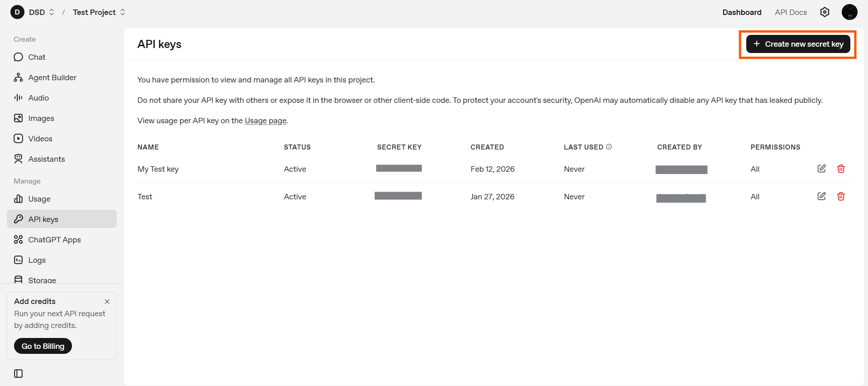
Task: Select the Dashboard tab
Action: [741, 12]
